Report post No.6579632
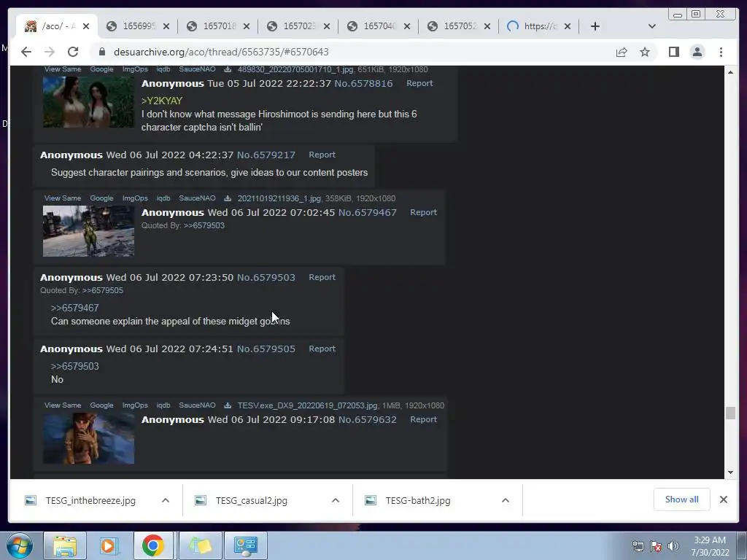747x560 pixels. click(x=423, y=419)
